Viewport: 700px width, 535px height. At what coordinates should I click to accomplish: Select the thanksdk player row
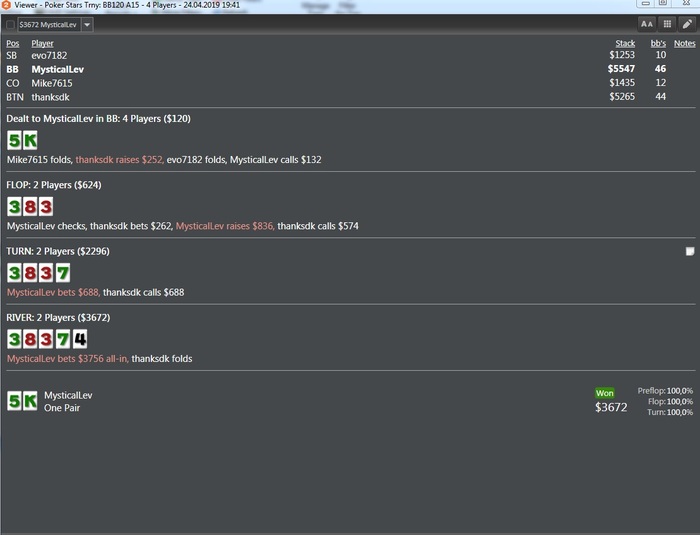350,97
